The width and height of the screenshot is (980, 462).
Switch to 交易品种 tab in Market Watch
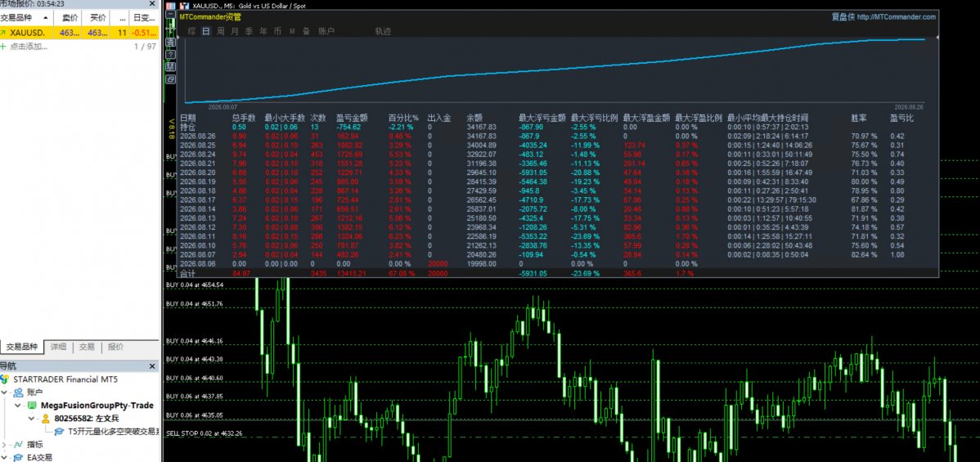click(x=21, y=347)
